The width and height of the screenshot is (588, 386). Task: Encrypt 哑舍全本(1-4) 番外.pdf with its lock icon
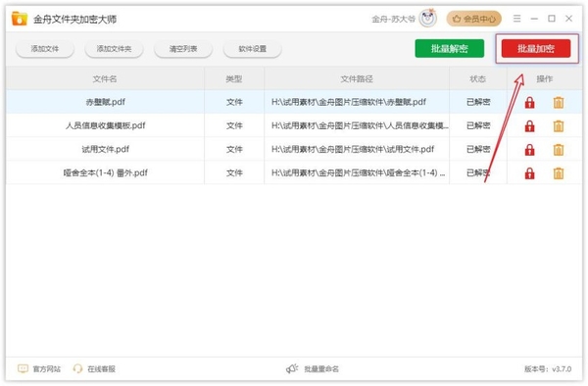pos(529,173)
